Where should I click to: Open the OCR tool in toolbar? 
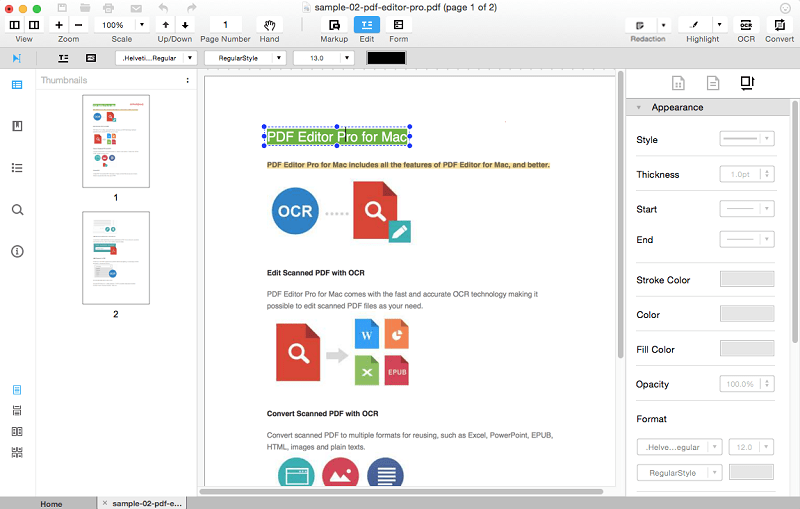click(x=745, y=25)
